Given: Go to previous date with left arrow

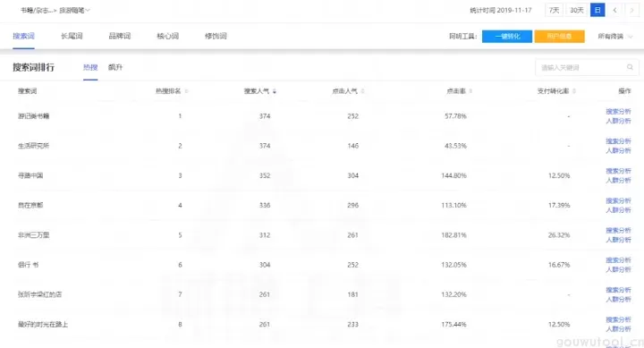Looking at the screenshot, I should point(614,10).
